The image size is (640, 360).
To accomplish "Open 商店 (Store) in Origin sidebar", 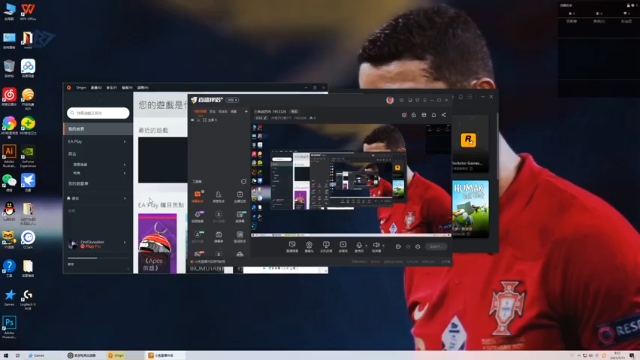I will coord(72,154).
